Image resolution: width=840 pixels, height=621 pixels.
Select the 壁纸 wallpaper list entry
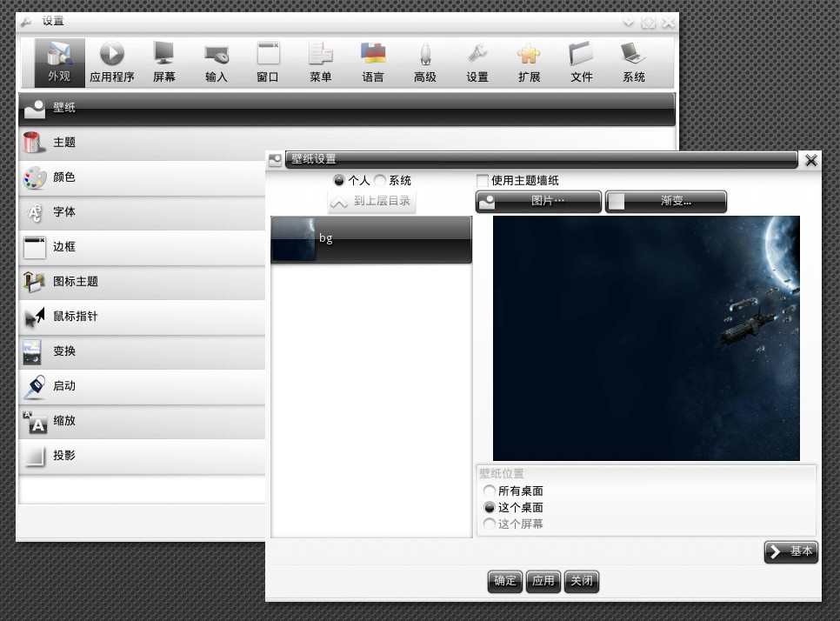[347, 110]
